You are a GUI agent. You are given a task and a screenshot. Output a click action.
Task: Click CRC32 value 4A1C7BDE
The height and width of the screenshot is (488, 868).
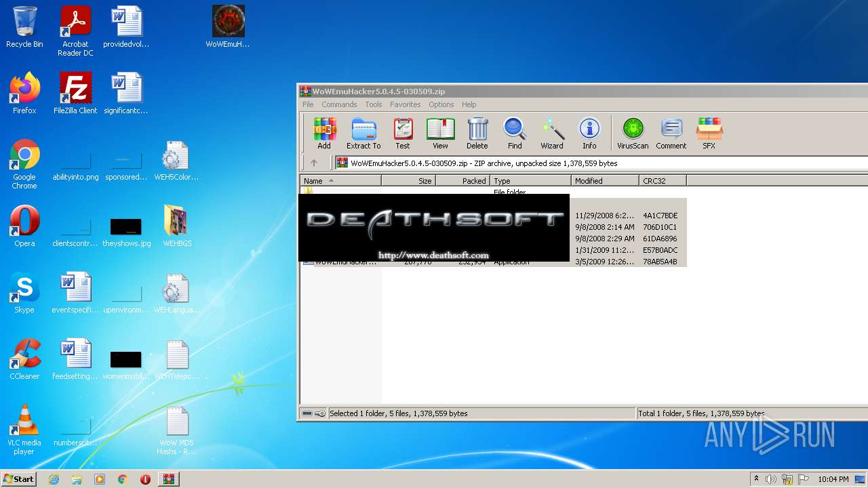pos(660,216)
